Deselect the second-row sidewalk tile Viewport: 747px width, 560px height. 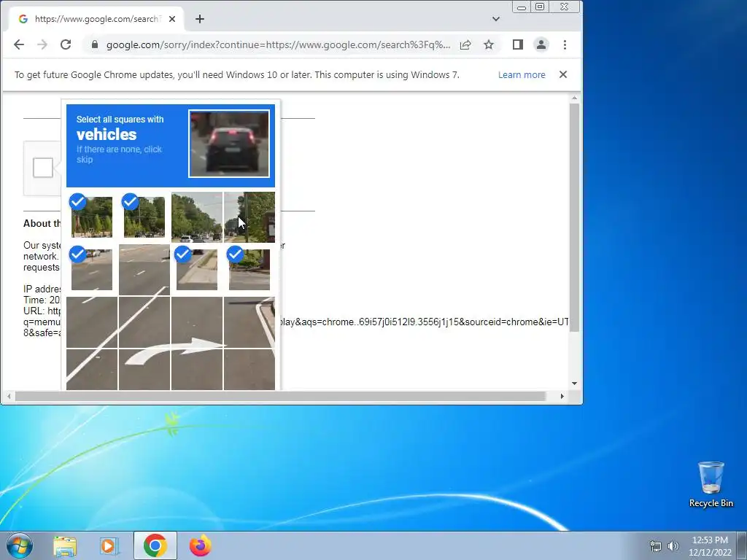[x=197, y=270]
